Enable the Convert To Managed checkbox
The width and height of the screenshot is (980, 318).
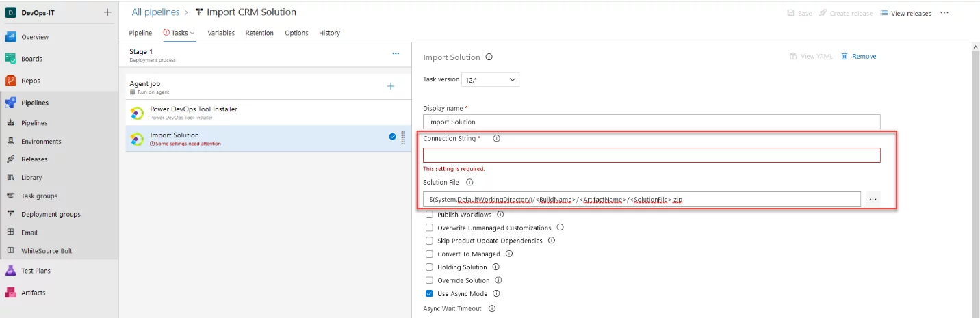429,254
